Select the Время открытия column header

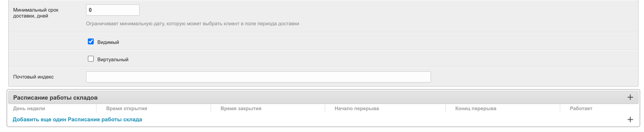[127, 109]
